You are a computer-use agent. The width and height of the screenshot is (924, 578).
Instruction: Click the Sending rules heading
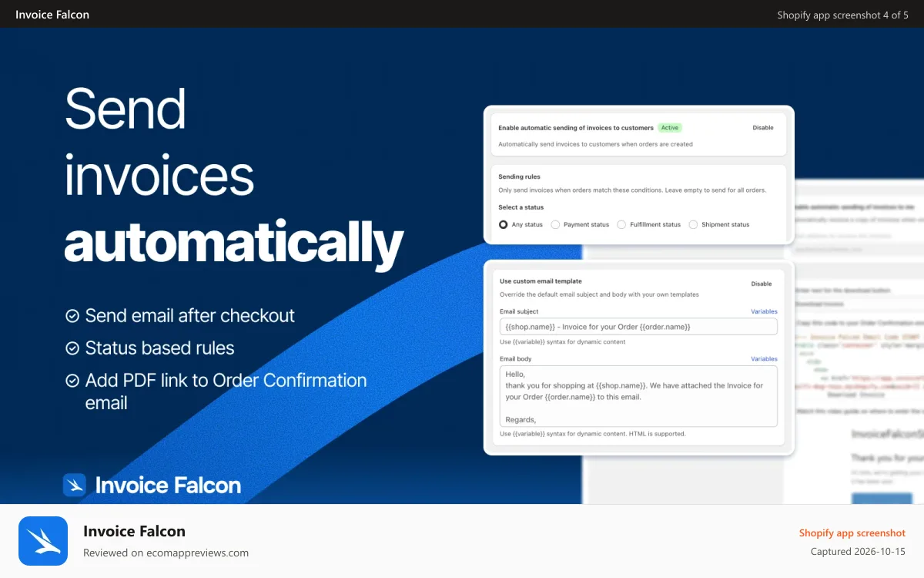point(519,176)
